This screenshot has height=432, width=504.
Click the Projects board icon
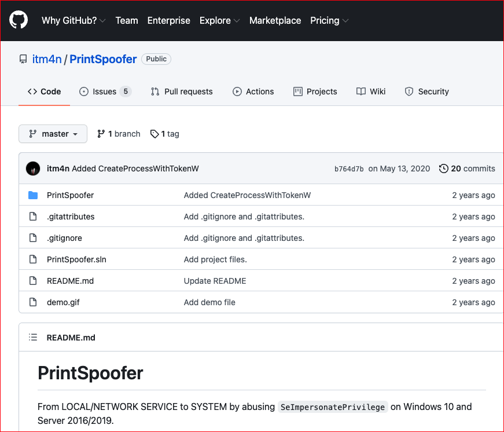(297, 91)
